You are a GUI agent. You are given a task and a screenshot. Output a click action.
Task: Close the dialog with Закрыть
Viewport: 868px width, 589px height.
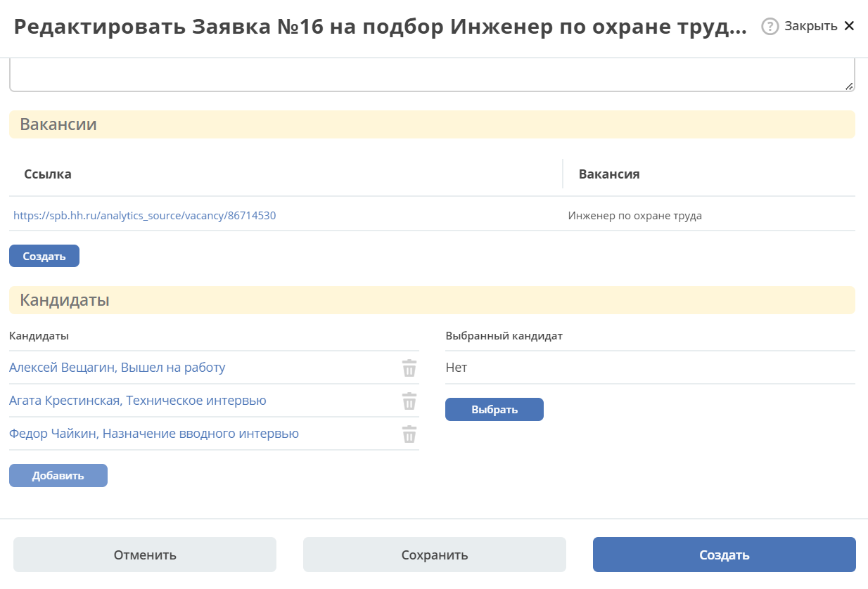point(819,26)
